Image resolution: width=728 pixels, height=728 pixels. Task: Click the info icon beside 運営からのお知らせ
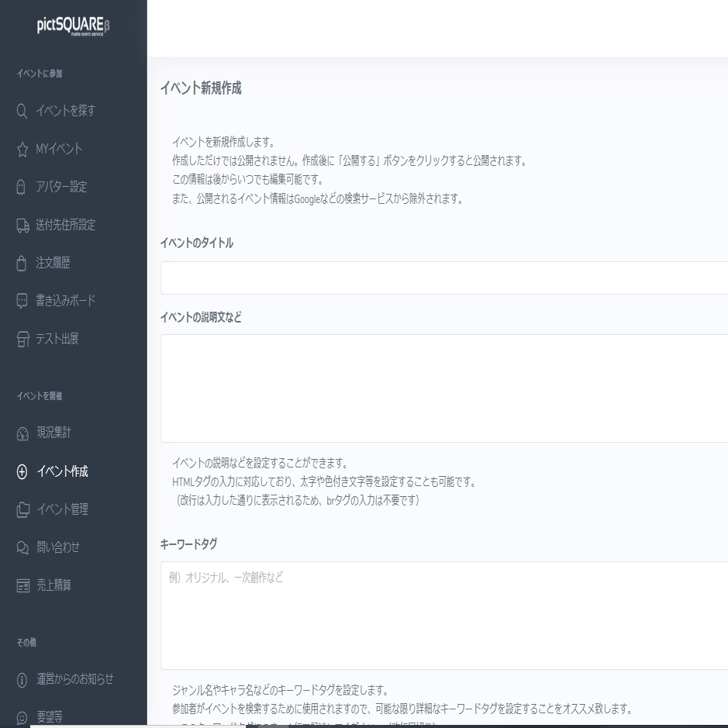pyautogui.click(x=22, y=680)
